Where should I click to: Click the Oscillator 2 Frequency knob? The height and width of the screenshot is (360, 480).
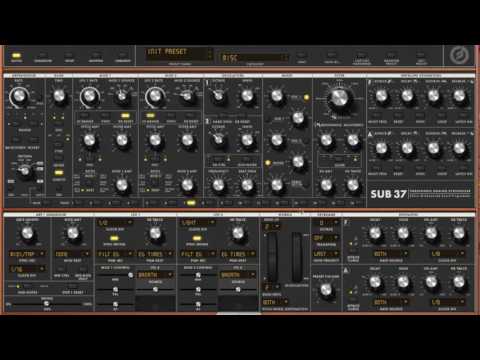[218, 185]
